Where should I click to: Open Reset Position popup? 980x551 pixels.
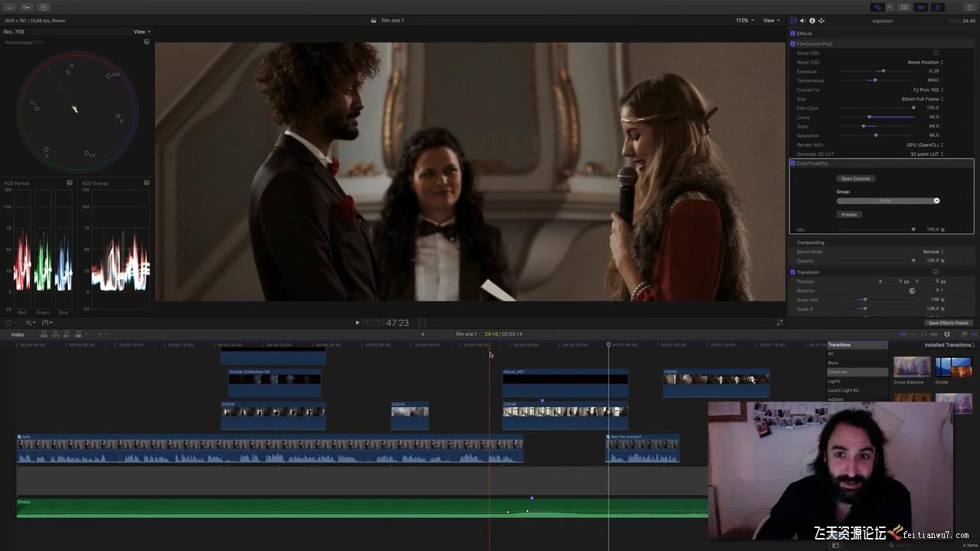point(925,62)
